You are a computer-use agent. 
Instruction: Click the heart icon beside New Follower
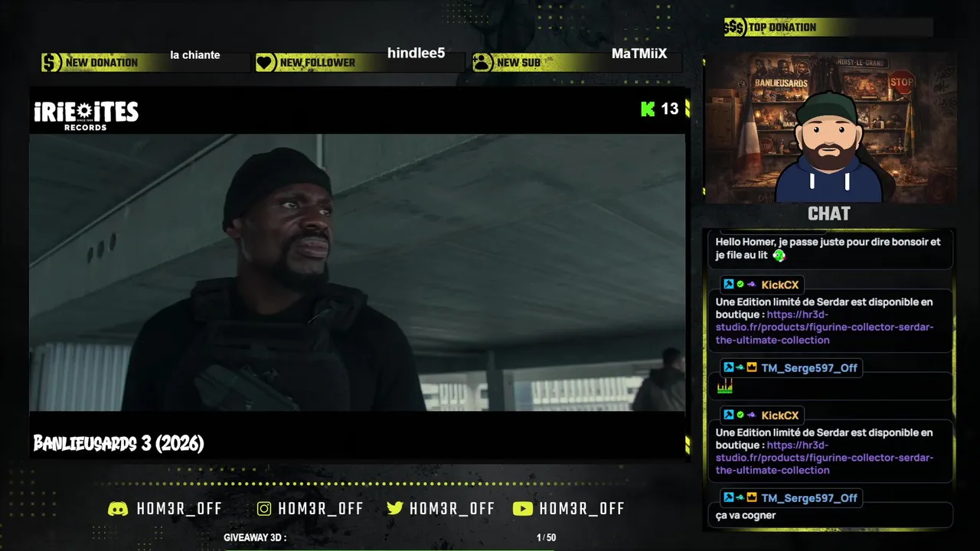coord(266,63)
